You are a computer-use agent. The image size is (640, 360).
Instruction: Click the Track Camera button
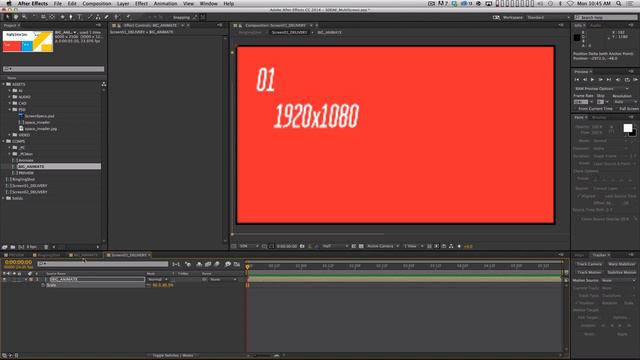(589, 264)
